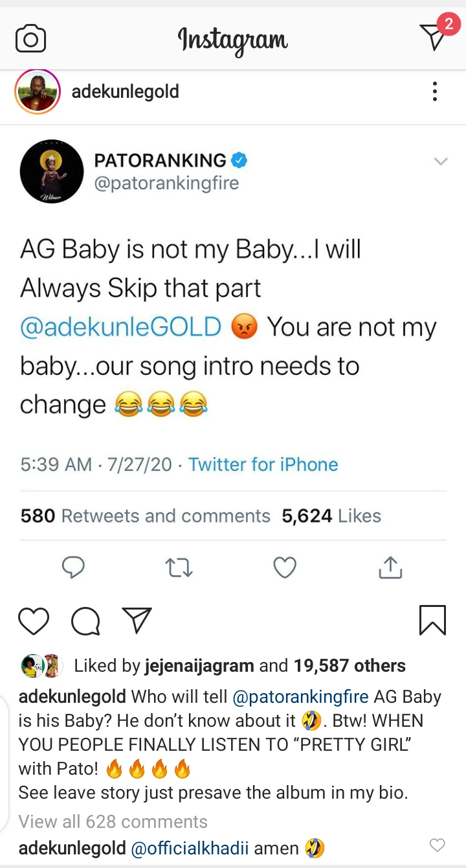Viewport: 466px width, 868px height.
Task: Open adekunlegold username in post header
Action: point(125,92)
